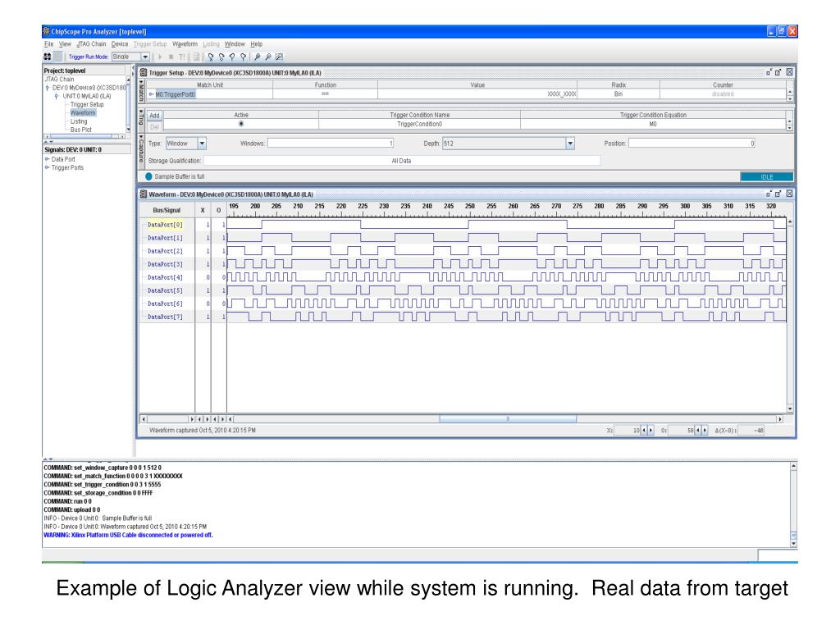
Task: Open the Device menu
Action: pyautogui.click(x=120, y=44)
